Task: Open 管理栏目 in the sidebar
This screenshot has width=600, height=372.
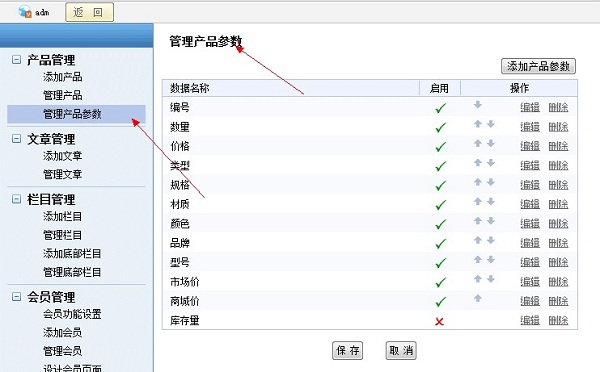Action: tap(62, 235)
